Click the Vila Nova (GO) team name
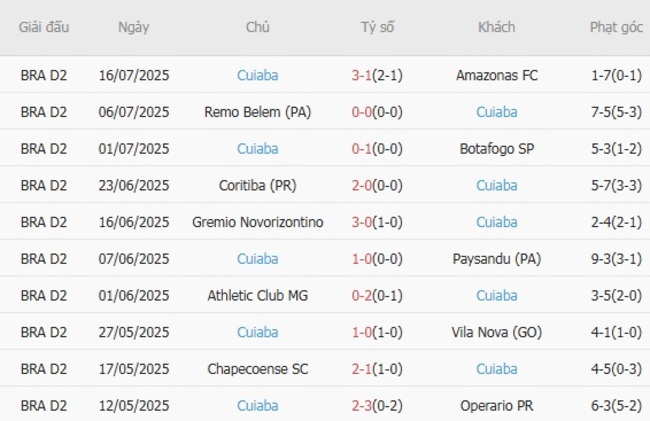This screenshot has height=421, width=650. pyautogui.click(x=497, y=332)
